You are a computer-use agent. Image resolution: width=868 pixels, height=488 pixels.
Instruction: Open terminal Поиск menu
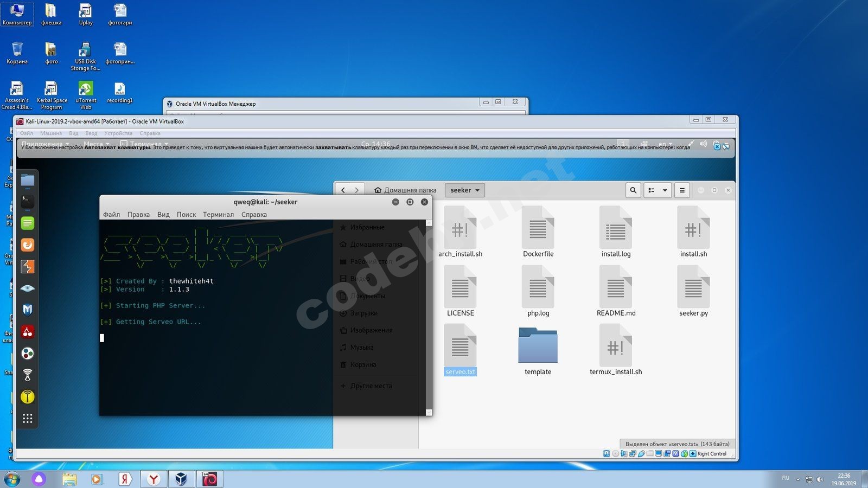pos(186,215)
